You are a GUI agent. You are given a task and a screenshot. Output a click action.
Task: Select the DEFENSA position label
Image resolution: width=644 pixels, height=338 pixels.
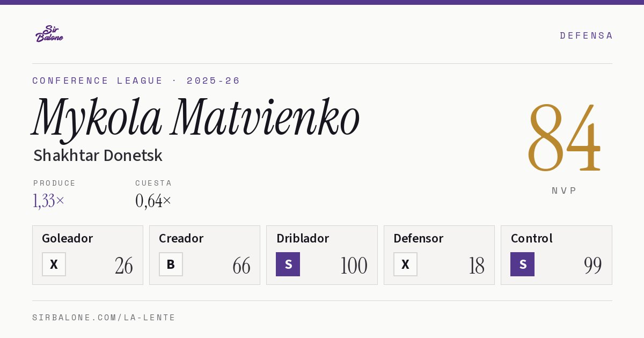click(586, 35)
